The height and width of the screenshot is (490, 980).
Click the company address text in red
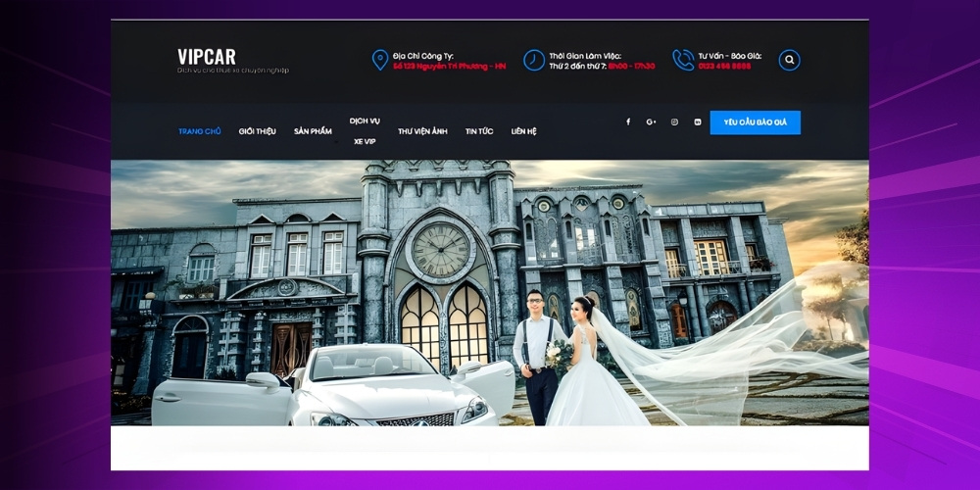pos(449,67)
